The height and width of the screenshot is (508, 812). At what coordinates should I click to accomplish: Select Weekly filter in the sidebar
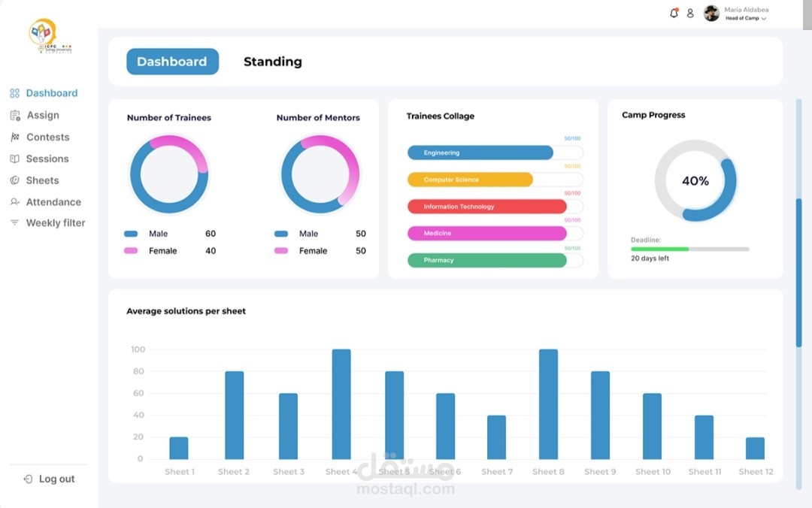pos(56,222)
